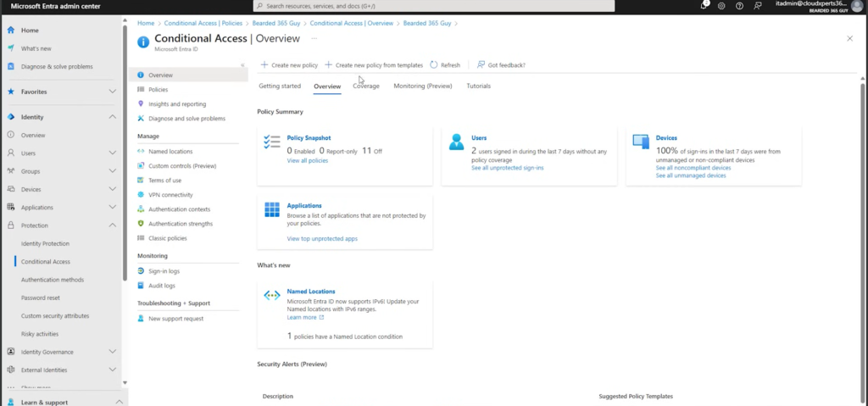Image resolution: width=868 pixels, height=406 pixels.
Task: Collapse the Protection section chevron
Action: pos(113,225)
